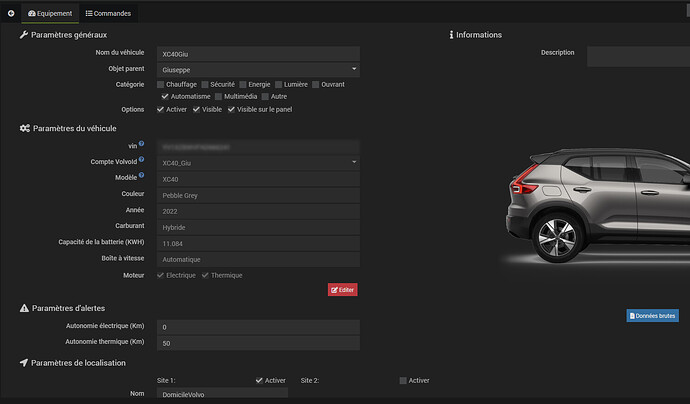Screen dimensions: 690x404
Task: Click the Modèle help question icon
Action: (x=141, y=175)
